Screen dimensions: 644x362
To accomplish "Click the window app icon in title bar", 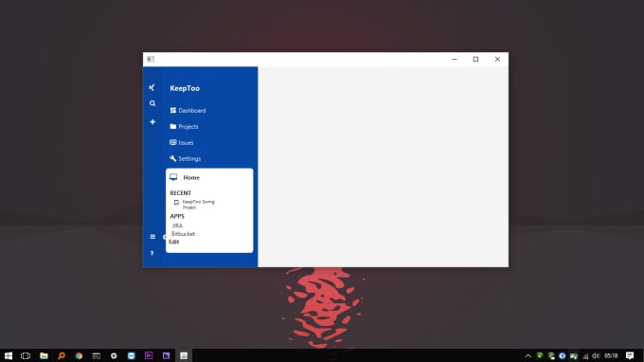I will click(151, 59).
